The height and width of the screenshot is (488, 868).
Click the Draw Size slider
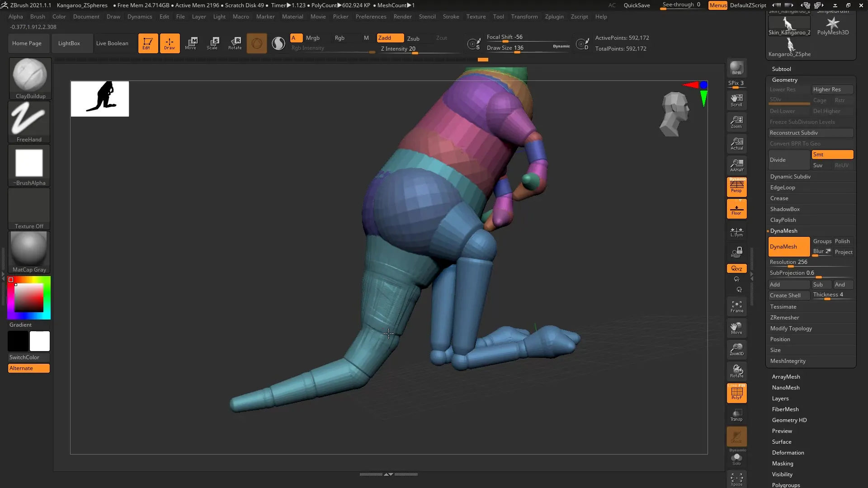tap(528, 48)
